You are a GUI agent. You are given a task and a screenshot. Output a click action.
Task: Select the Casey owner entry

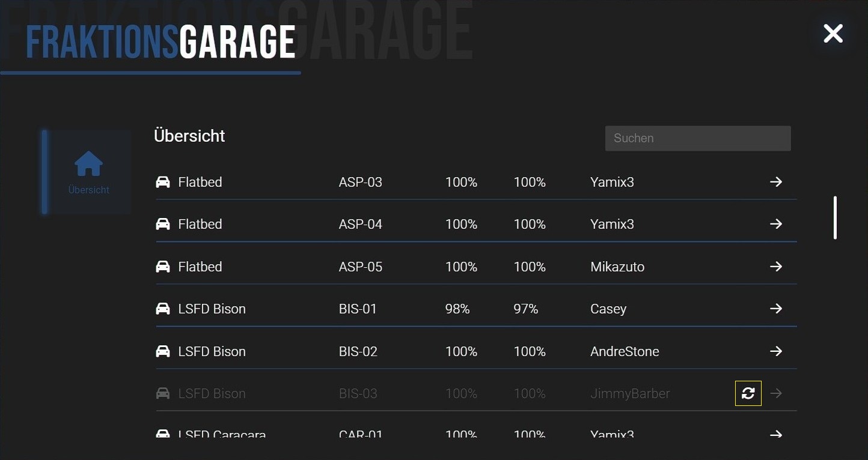click(x=608, y=309)
